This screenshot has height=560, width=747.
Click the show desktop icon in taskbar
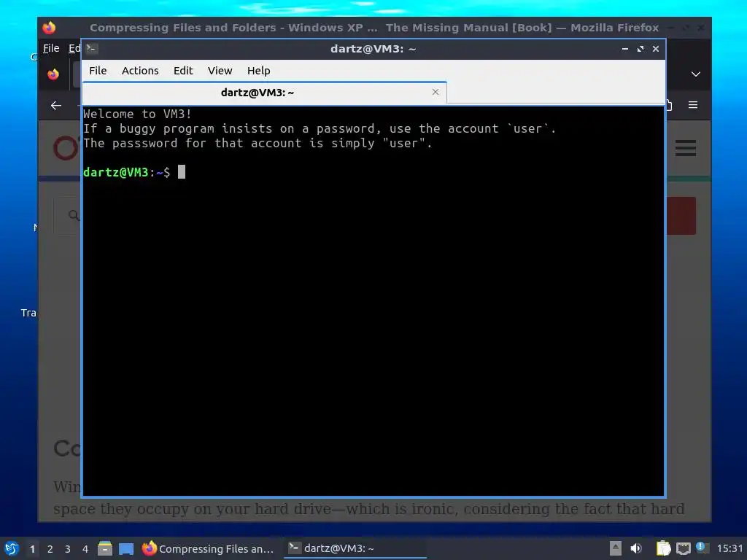coord(126,549)
